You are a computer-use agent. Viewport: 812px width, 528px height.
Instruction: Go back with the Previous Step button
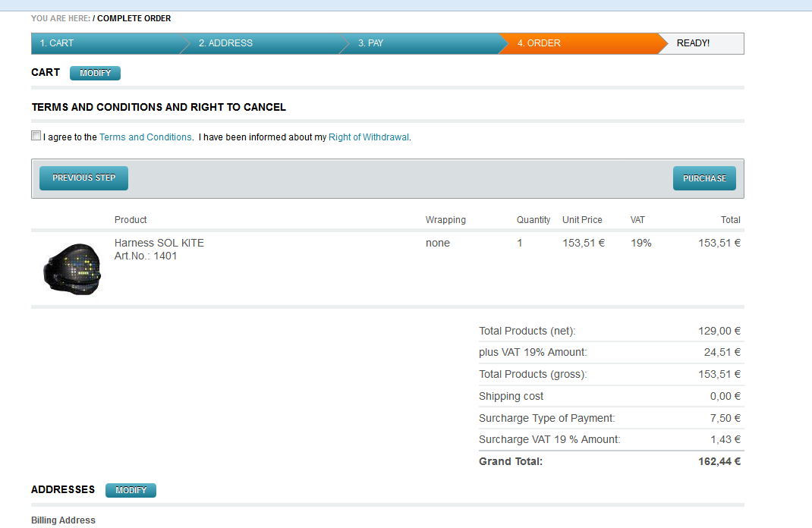(x=83, y=178)
